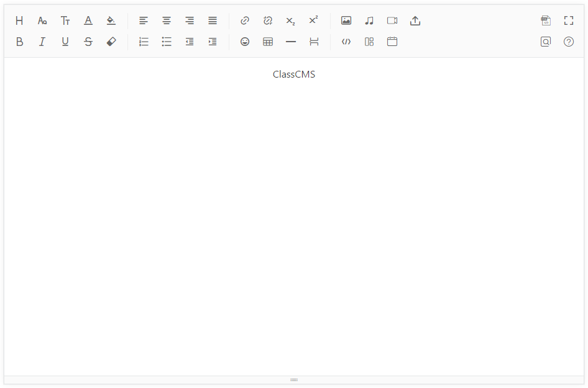The image size is (588, 388).
Task: Increase the paragraph indent
Action: tap(213, 42)
